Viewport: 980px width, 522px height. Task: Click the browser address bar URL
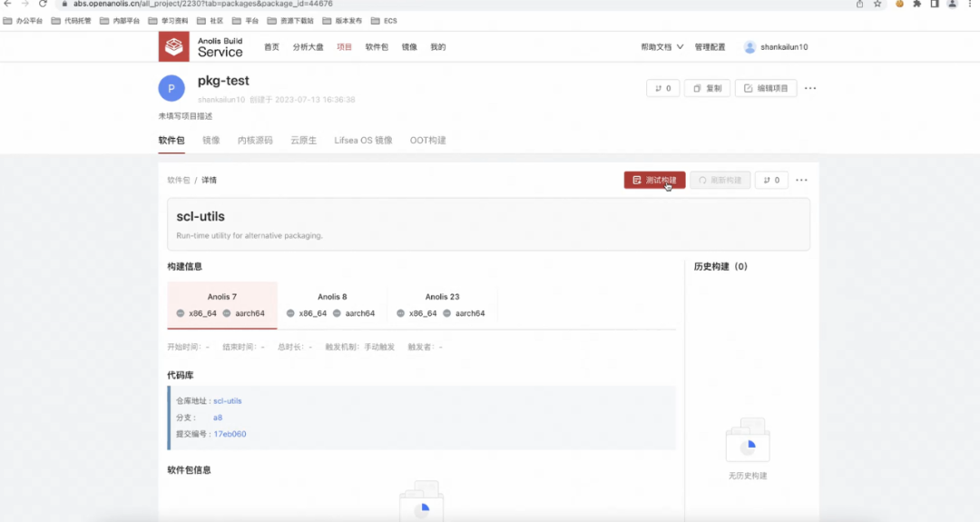point(203,4)
